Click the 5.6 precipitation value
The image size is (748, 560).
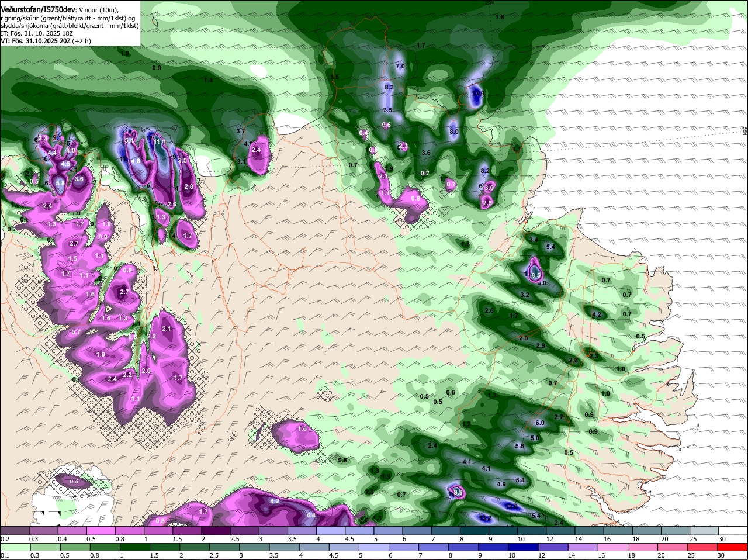(520, 446)
